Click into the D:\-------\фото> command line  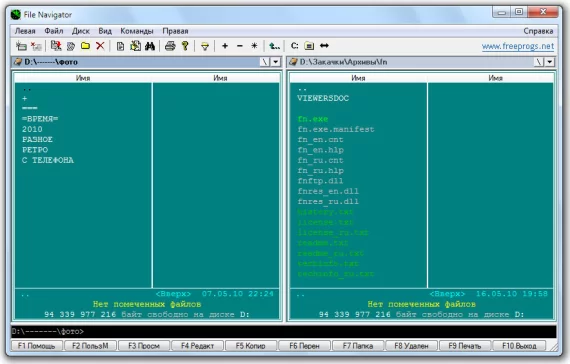pyautogui.click(x=284, y=332)
